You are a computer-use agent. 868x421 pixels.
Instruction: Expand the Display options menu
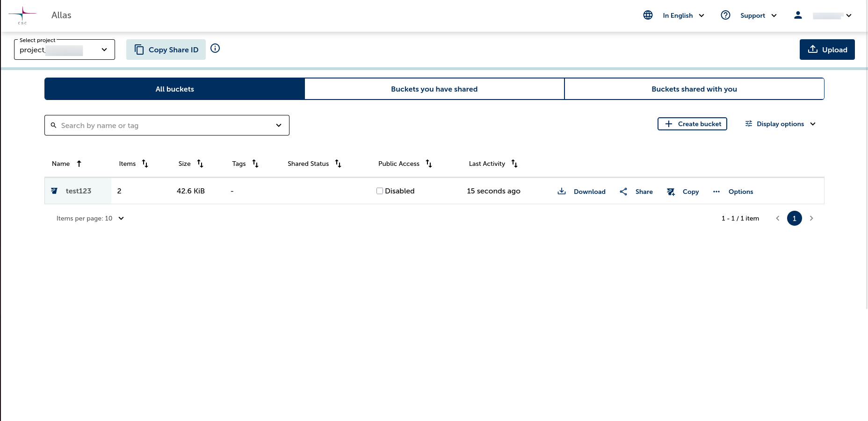(x=780, y=124)
